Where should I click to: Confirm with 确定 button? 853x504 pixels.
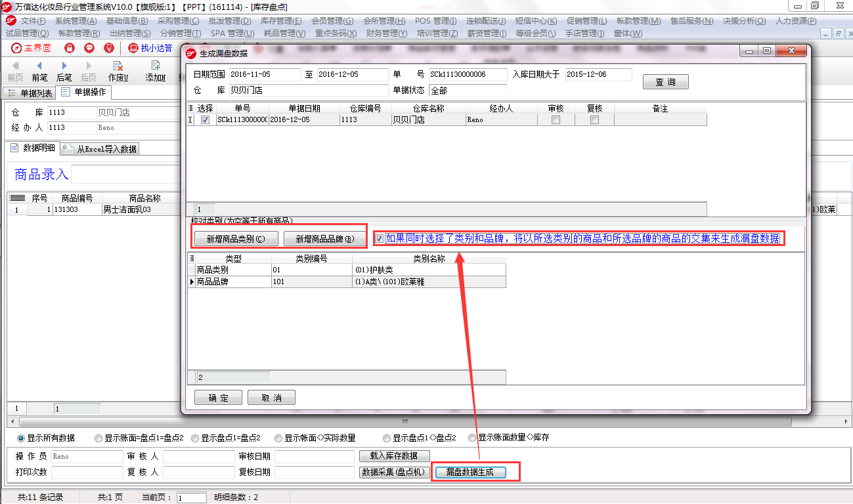pos(219,398)
